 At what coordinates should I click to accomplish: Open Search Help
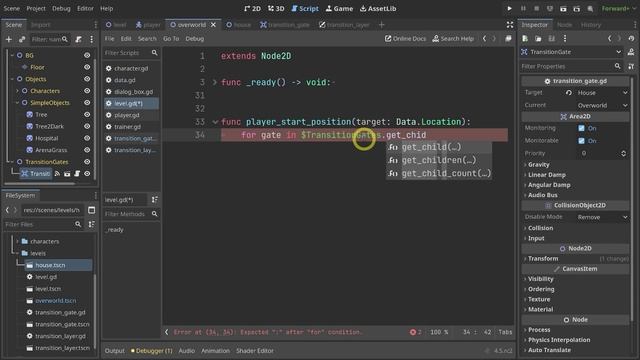[x=453, y=39]
